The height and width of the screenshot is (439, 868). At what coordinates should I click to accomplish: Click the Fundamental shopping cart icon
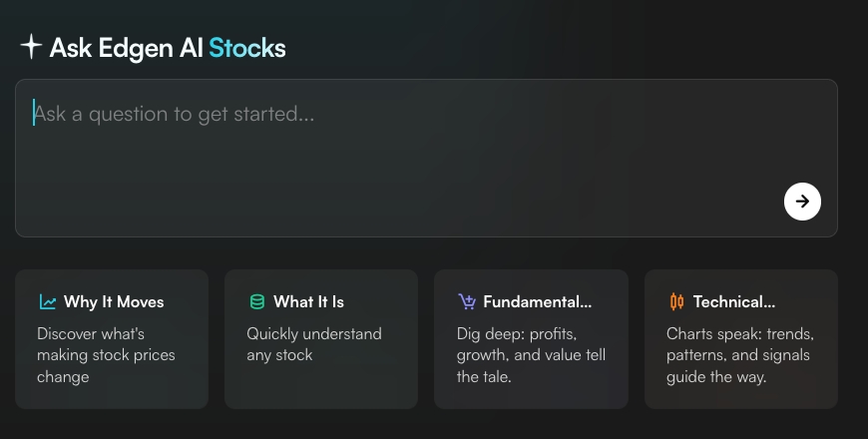pyautogui.click(x=467, y=301)
